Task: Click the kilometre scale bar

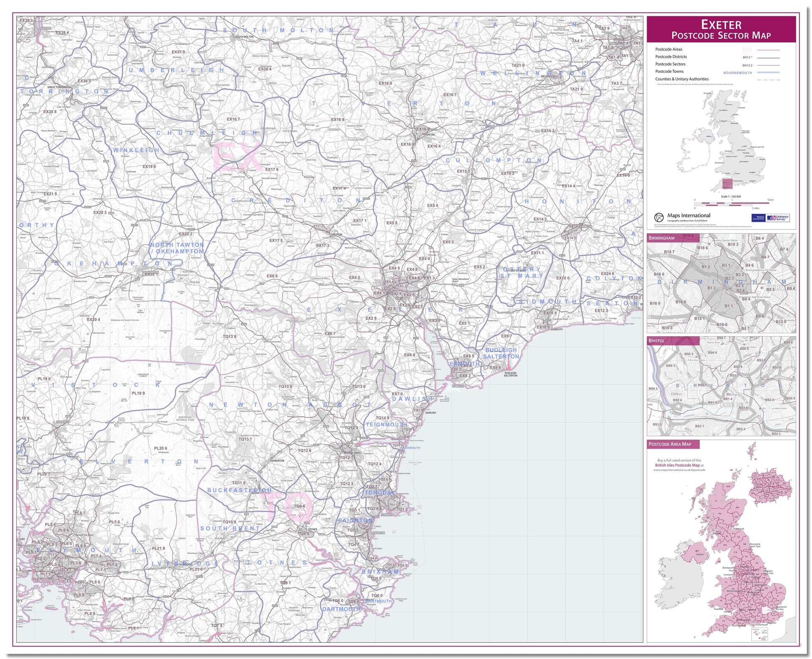Action: pos(732,202)
